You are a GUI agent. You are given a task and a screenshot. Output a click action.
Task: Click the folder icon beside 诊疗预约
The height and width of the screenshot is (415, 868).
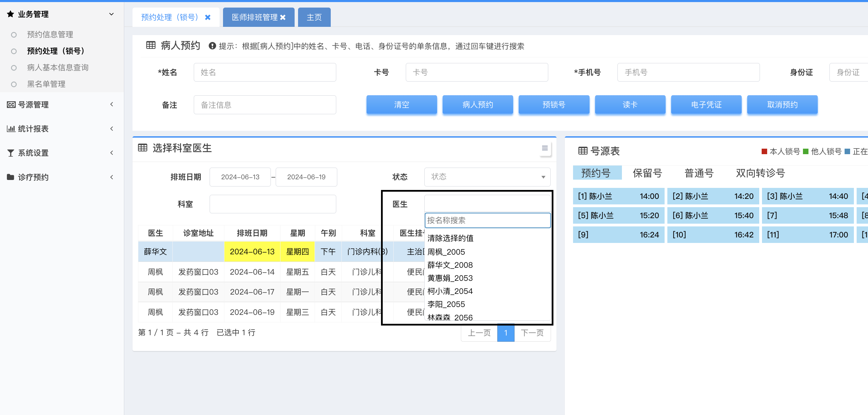[11, 177]
